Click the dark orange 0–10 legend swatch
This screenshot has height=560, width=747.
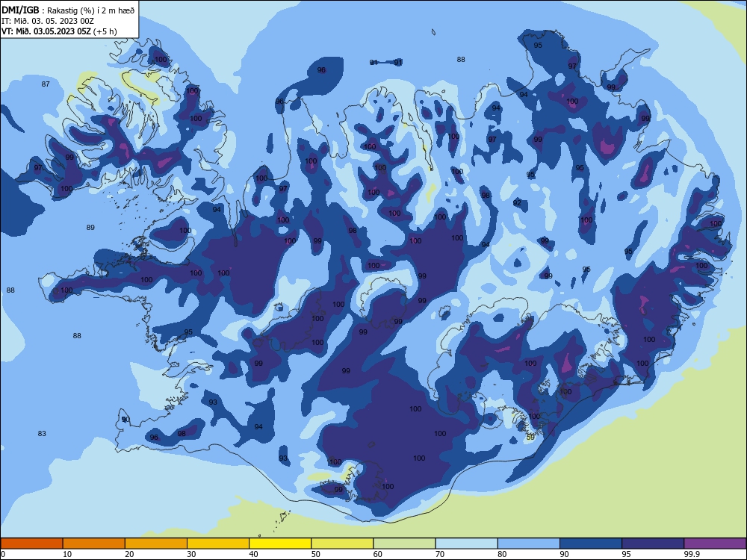click(x=31, y=544)
